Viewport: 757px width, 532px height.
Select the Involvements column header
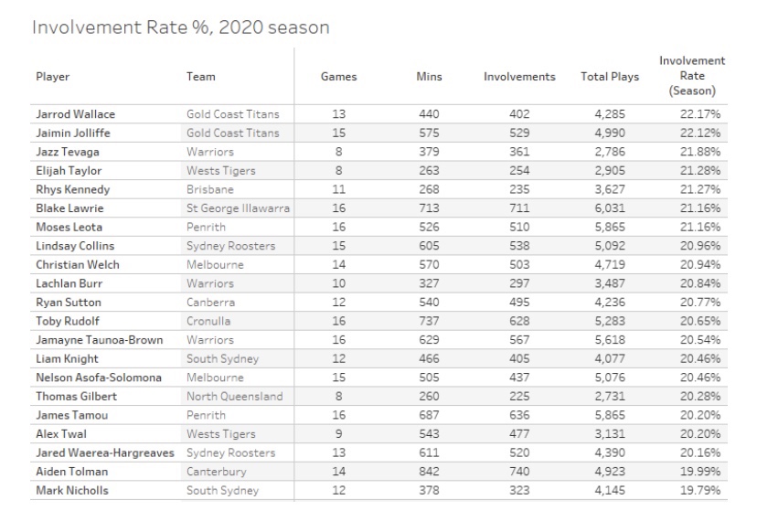tap(519, 77)
